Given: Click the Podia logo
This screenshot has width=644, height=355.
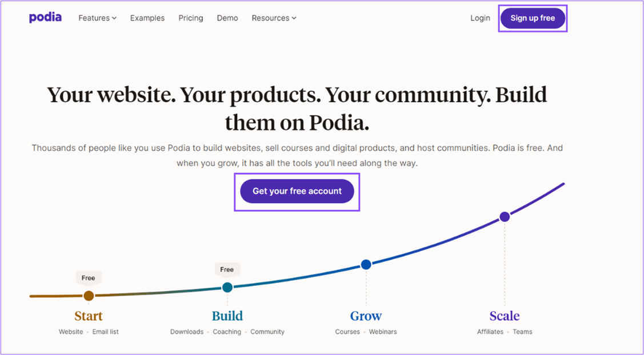Looking at the screenshot, I should click(x=46, y=18).
